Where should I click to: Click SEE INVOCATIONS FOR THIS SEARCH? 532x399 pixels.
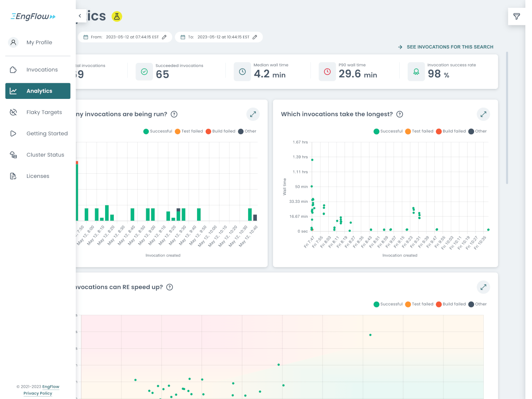(450, 47)
